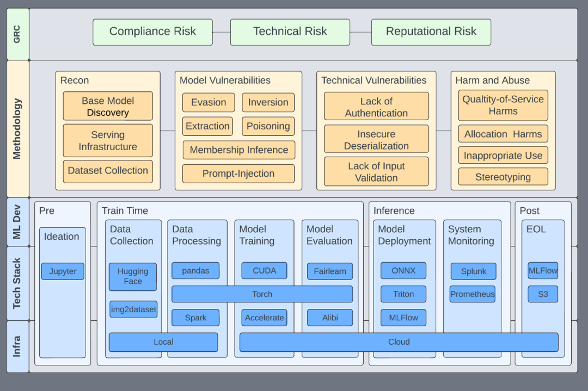Select the Fairlearn block

pos(330,271)
